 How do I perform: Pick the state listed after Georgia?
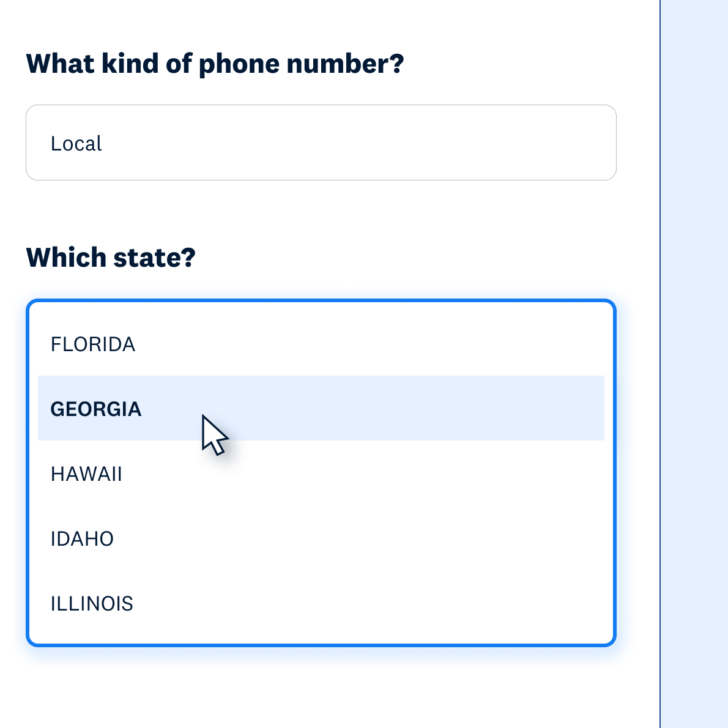(x=86, y=474)
